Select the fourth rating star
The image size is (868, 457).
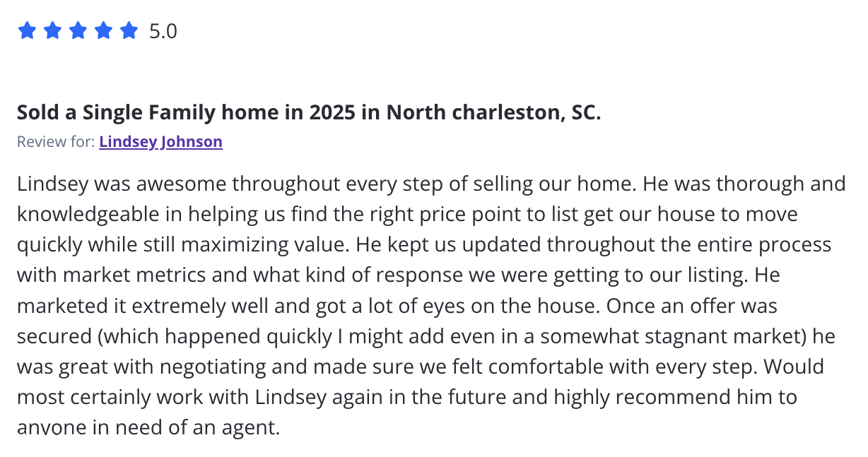pyautogui.click(x=102, y=31)
